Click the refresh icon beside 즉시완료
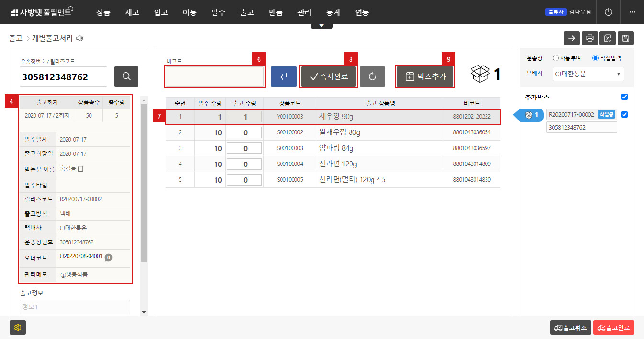 coord(372,76)
